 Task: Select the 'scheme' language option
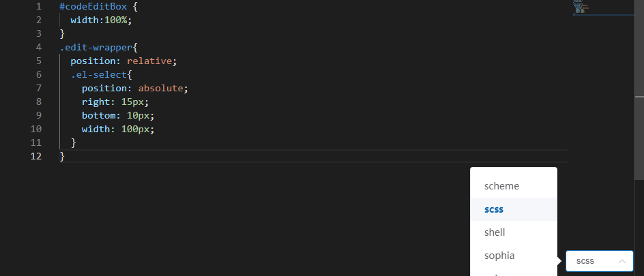click(501, 185)
